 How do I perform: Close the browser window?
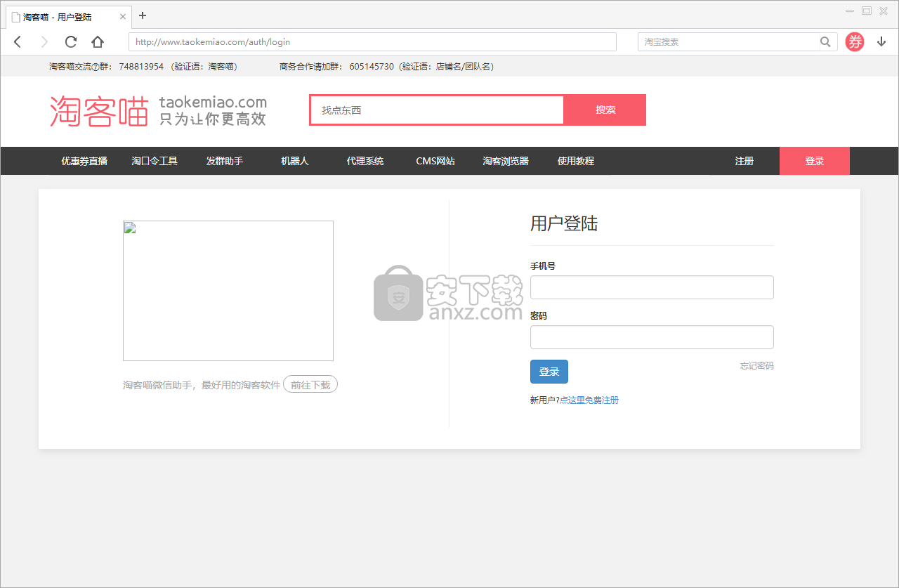click(884, 11)
